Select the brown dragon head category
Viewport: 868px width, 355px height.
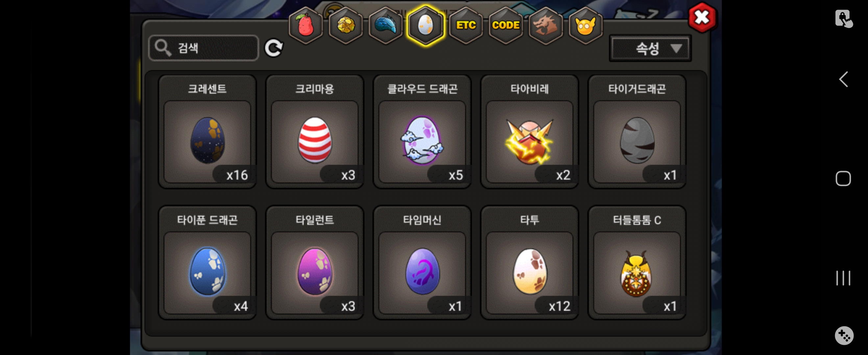pos(545,26)
